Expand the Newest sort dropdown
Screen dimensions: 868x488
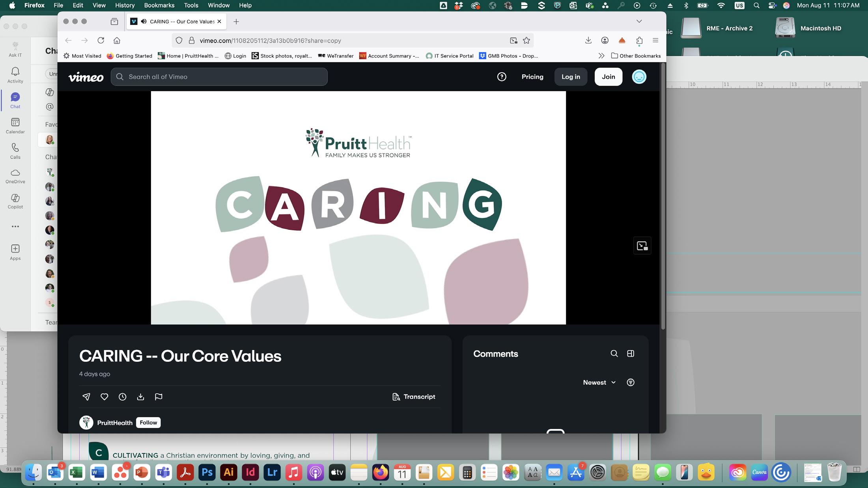point(599,382)
